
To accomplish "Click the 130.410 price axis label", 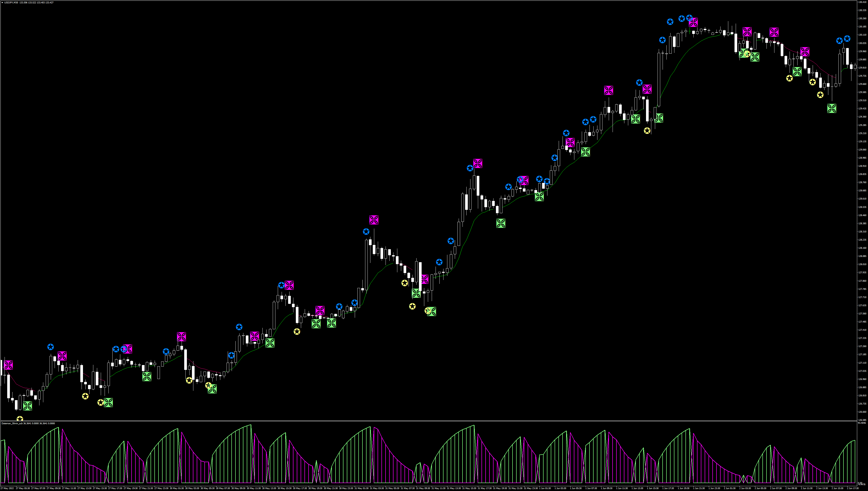I will point(862,2).
